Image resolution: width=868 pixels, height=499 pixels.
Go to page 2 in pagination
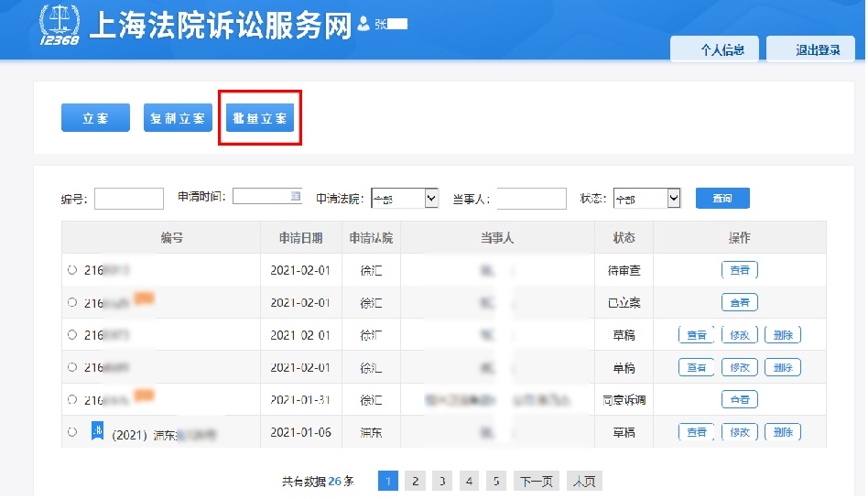coord(415,482)
